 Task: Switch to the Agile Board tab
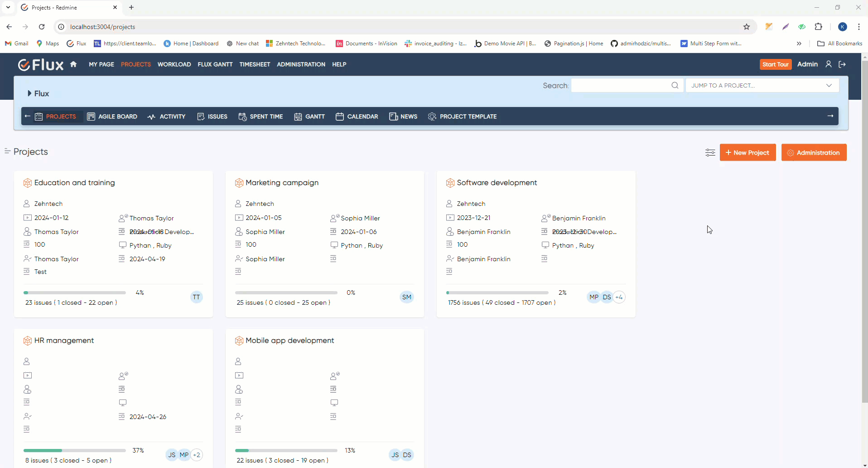tap(112, 117)
